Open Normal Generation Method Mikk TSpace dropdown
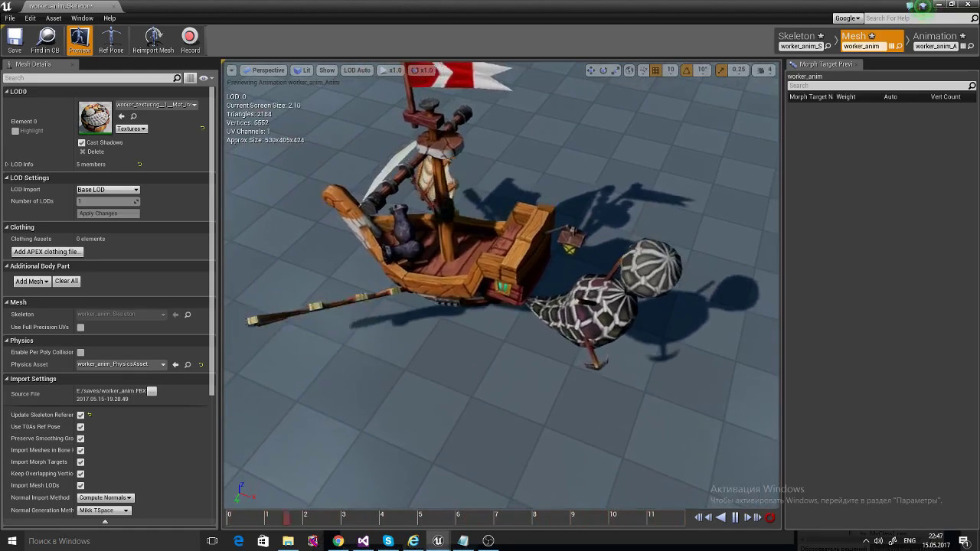 103,510
